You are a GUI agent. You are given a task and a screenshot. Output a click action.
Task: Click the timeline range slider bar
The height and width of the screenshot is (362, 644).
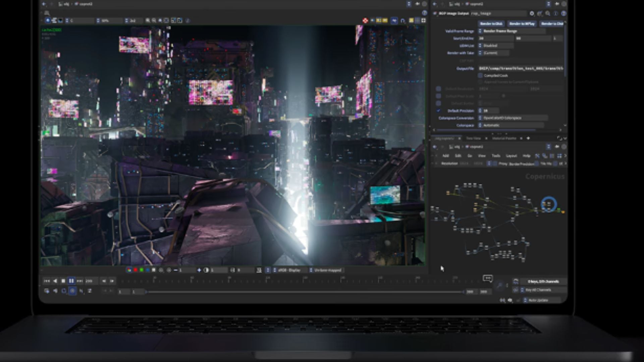tap(305, 292)
